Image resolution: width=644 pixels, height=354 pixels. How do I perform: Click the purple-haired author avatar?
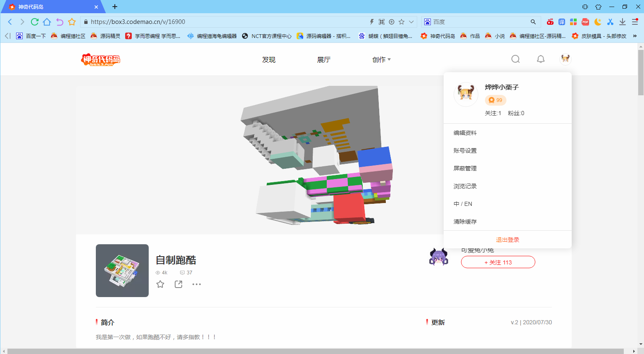click(439, 257)
